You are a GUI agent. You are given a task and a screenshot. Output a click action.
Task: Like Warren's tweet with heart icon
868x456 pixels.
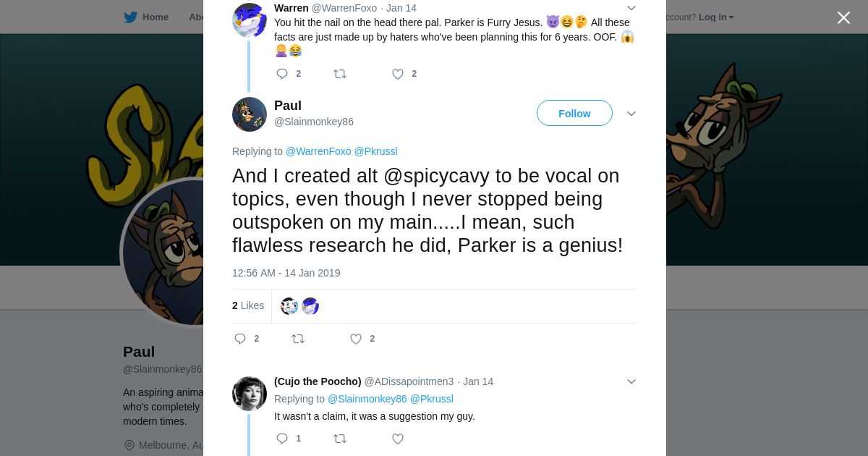tap(398, 74)
